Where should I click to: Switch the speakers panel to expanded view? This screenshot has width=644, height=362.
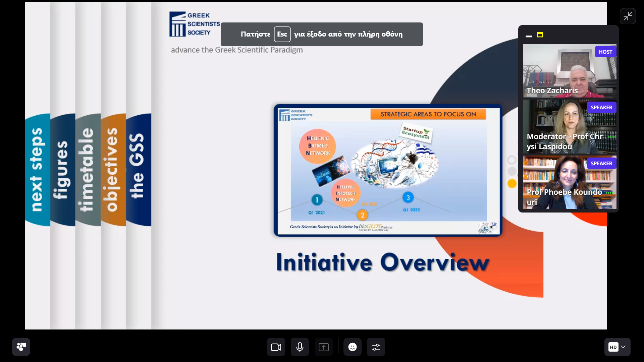pyautogui.click(x=540, y=35)
